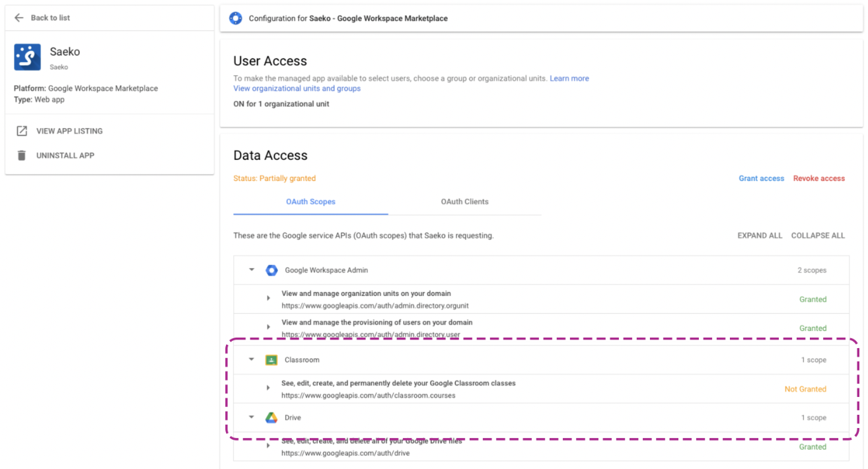The width and height of the screenshot is (868, 469).
Task: Click the Status: Partially granted text
Action: pos(275,178)
